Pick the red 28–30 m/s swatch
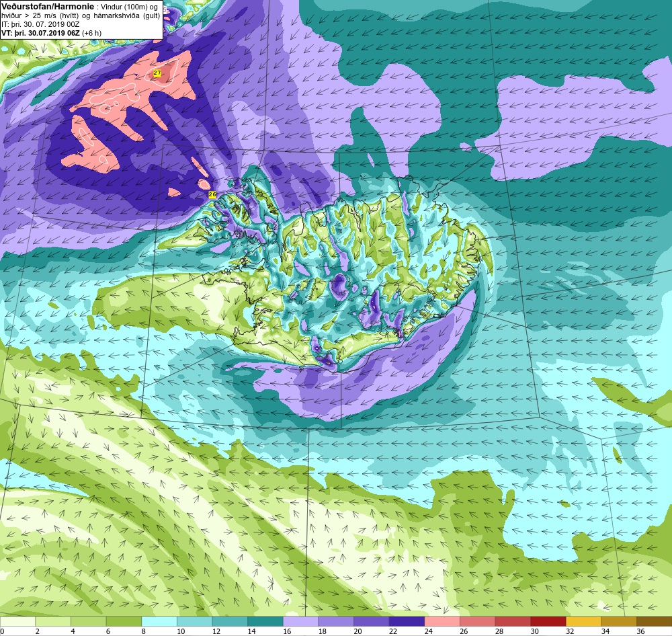The image size is (672, 636). pos(513,621)
